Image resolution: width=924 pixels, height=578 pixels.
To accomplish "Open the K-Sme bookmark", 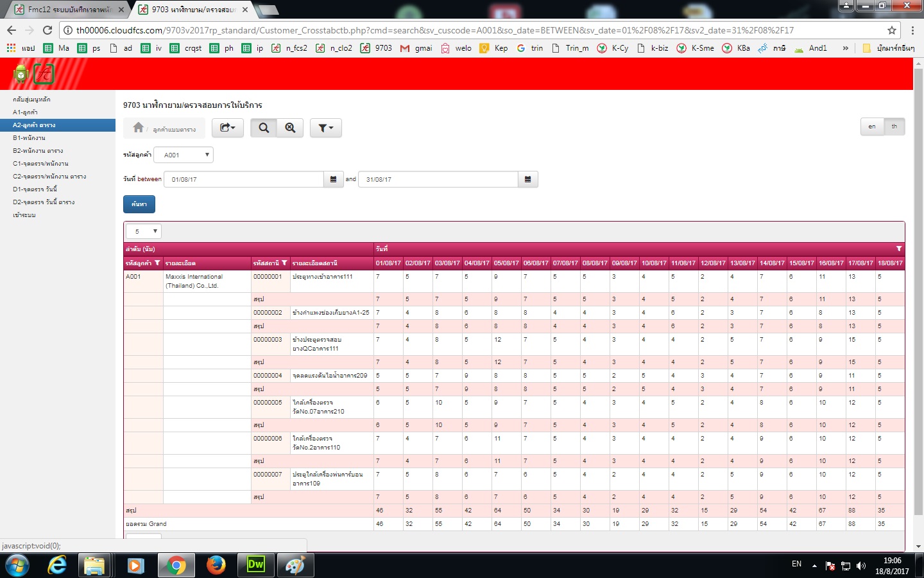I will 696,48.
